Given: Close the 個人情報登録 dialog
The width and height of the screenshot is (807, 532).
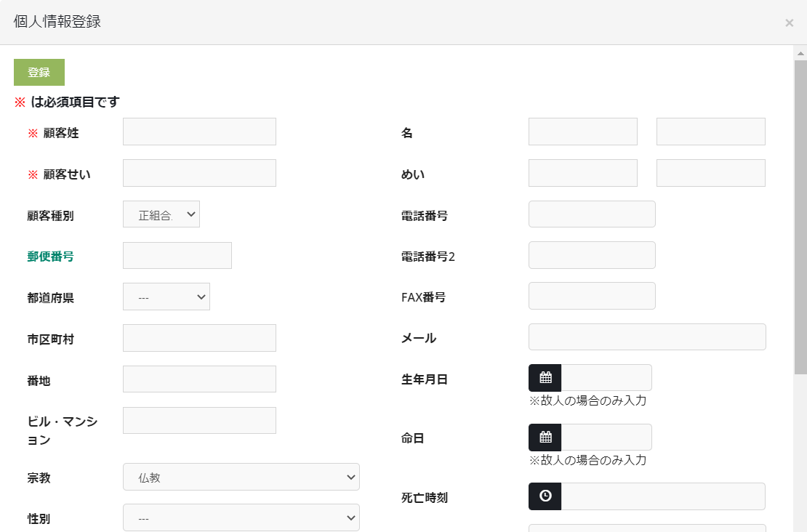Looking at the screenshot, I should point(789,23).
